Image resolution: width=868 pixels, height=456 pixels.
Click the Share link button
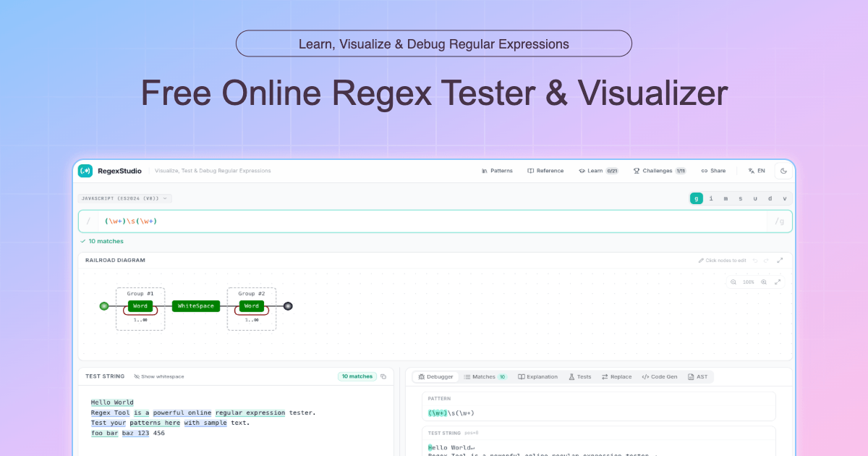(713, 171)
